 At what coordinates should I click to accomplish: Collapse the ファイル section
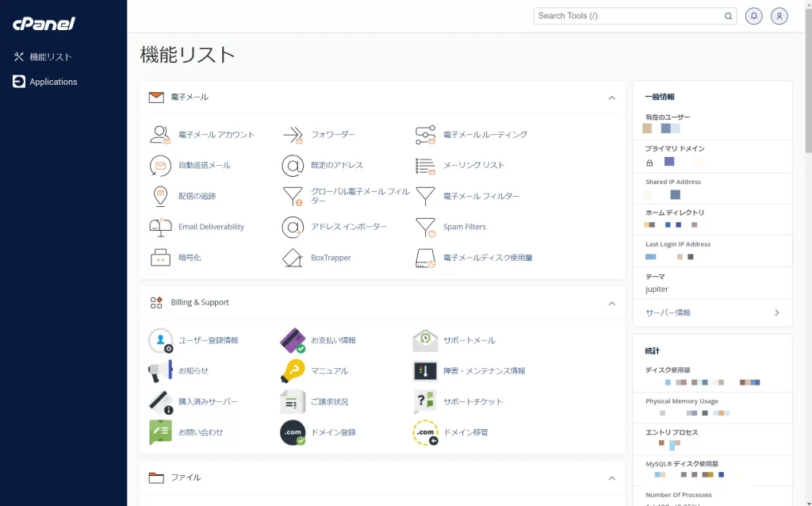click(611, 478)
